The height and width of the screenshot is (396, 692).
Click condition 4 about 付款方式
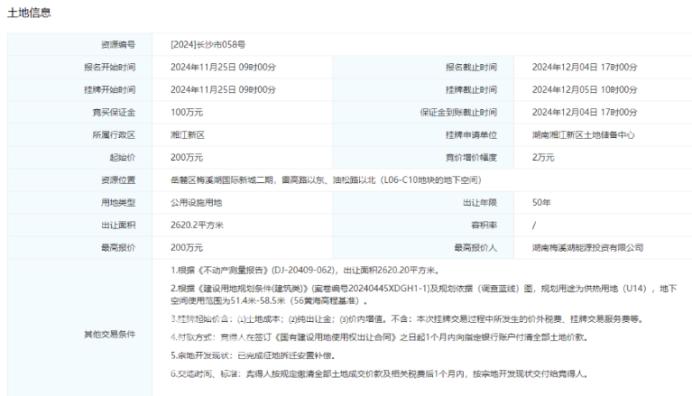[x=380, y=337]
